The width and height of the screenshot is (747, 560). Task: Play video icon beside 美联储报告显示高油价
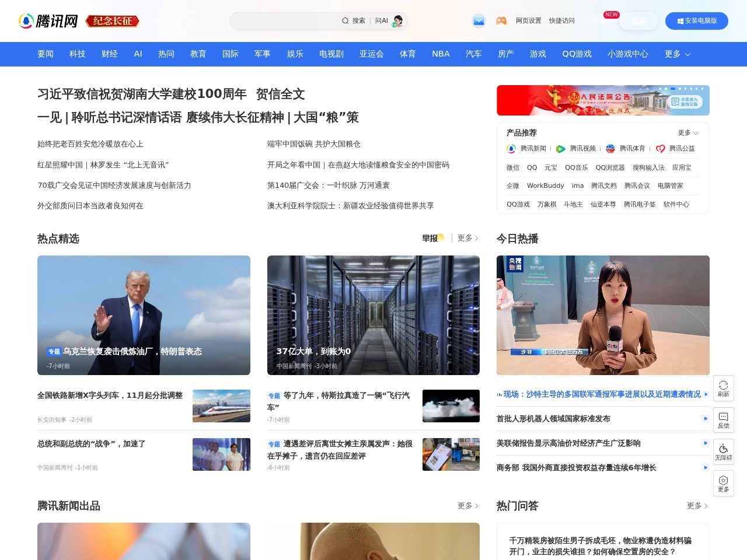click(x=706, y=443)
